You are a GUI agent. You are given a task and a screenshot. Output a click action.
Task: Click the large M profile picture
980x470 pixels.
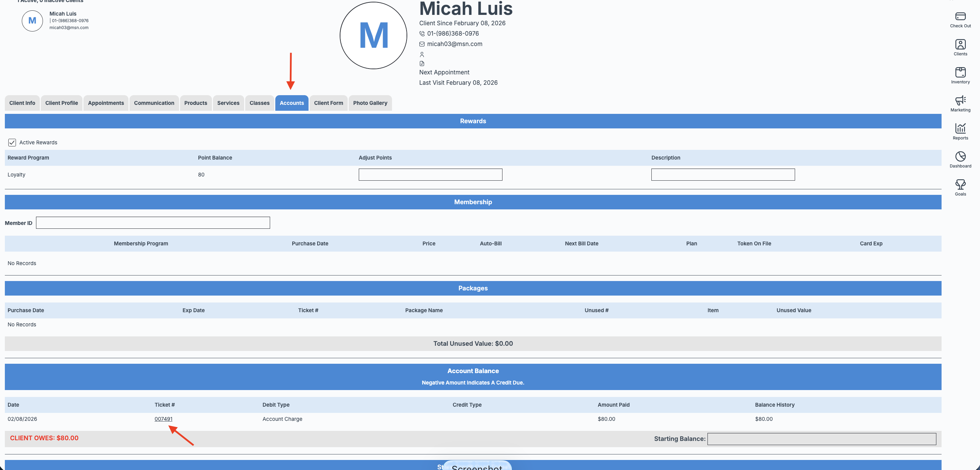click(373, 35)
